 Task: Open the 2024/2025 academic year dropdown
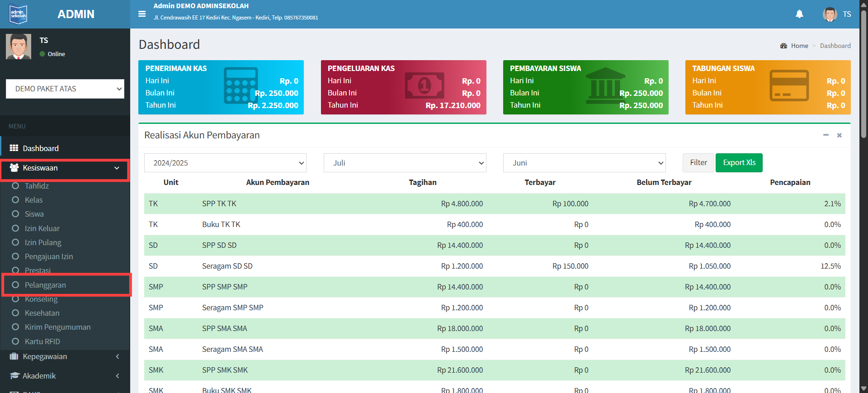[225, 163]
